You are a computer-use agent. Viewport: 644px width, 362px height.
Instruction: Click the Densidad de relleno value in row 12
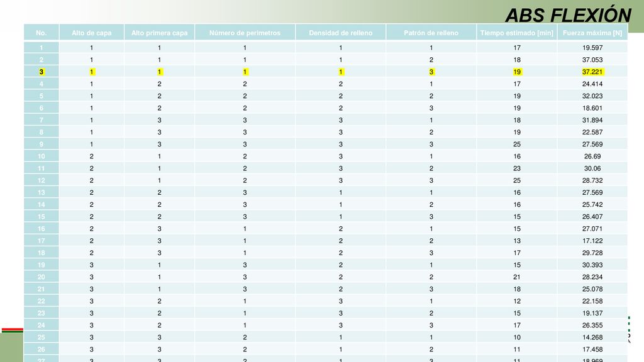[340, 180]
